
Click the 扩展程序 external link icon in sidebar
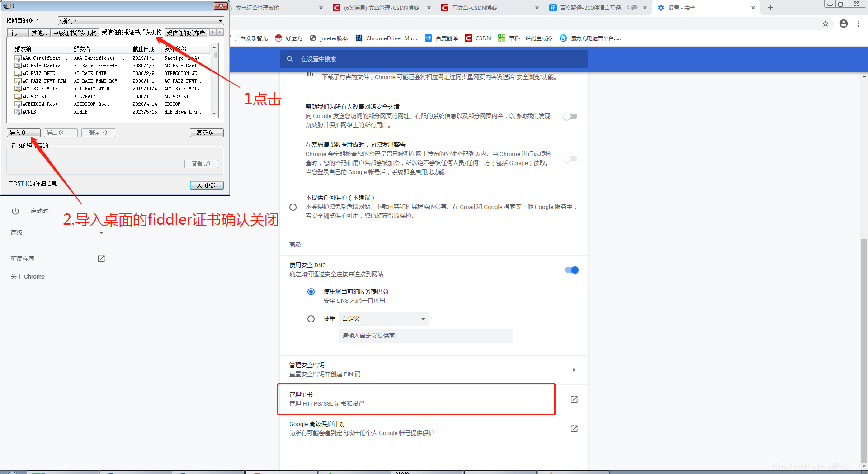[x=101, y=258]
